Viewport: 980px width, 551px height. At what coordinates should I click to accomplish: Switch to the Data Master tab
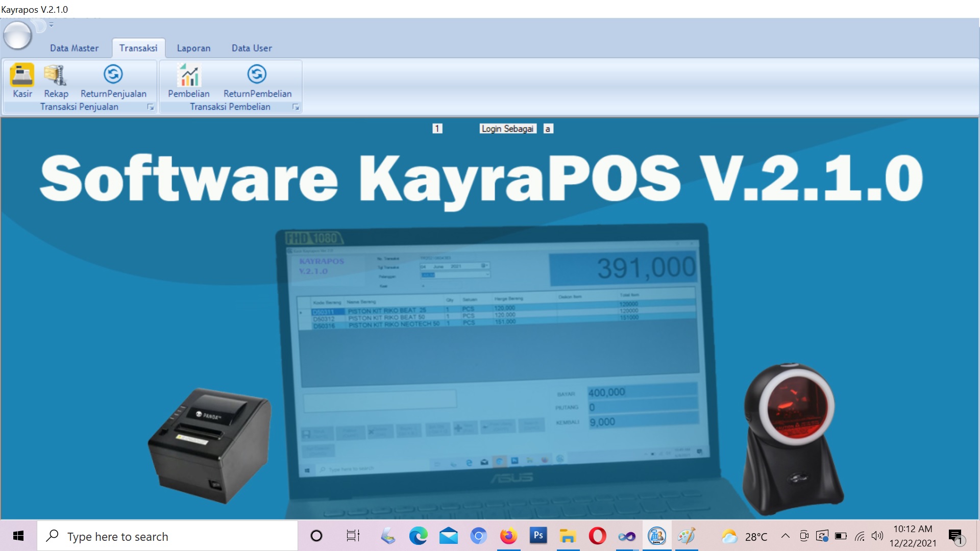click(x=74, y=48)
